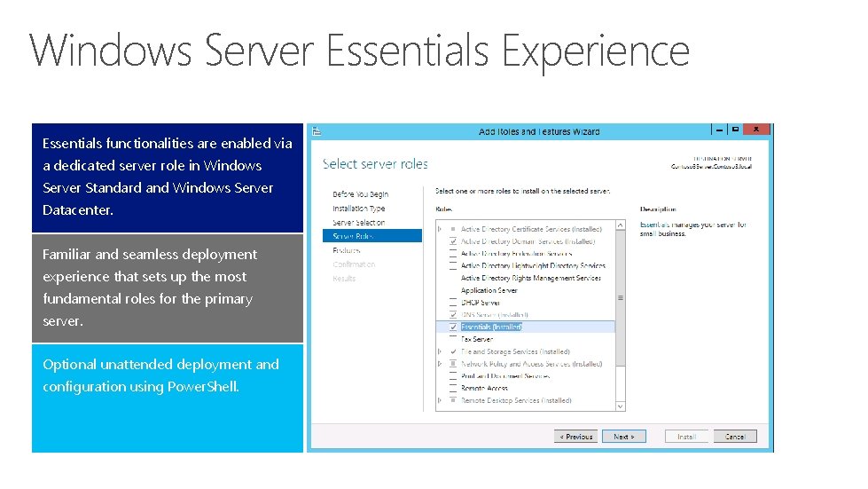
Task: Click the Next button
Action: click(624, 437)
